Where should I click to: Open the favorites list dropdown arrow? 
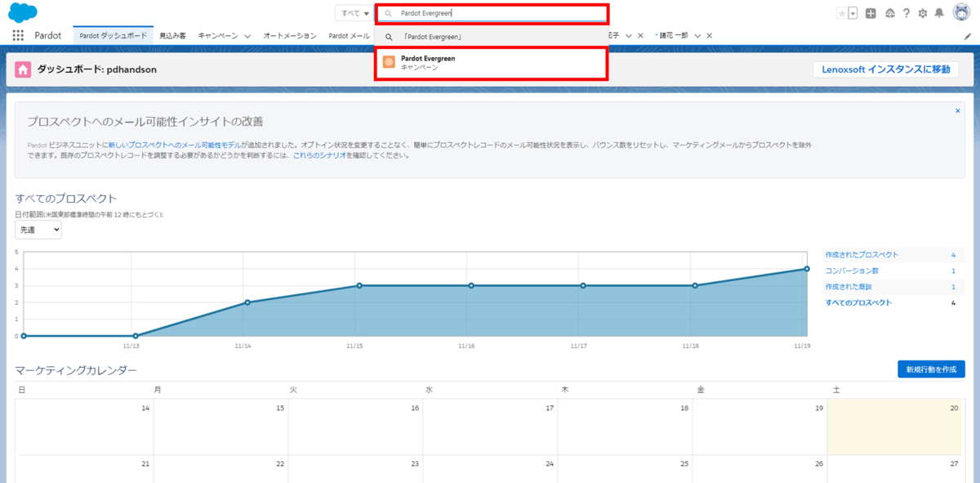pyautogui.click(x=853, y=13)
